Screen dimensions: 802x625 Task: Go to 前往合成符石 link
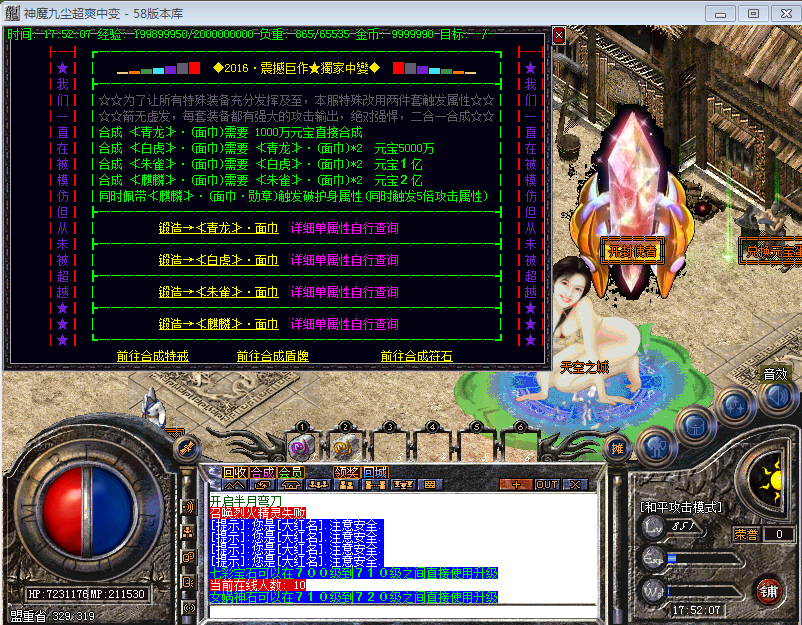416,356
